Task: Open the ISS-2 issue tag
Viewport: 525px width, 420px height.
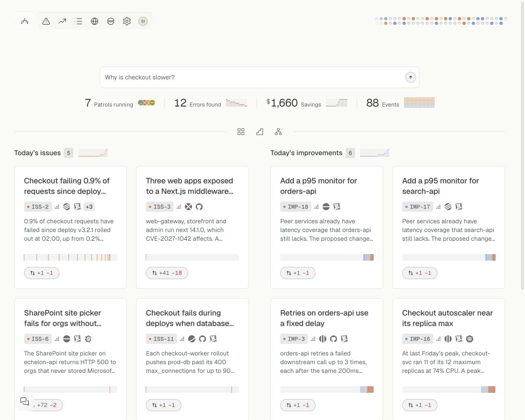Action: pyautogui.click(x=38, y=206)
